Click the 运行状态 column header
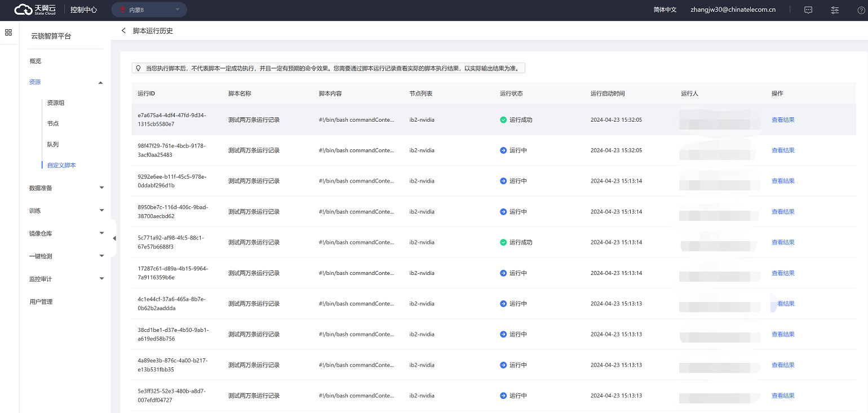The height and width of the screenshot is (413, 868). pos(511,94)
